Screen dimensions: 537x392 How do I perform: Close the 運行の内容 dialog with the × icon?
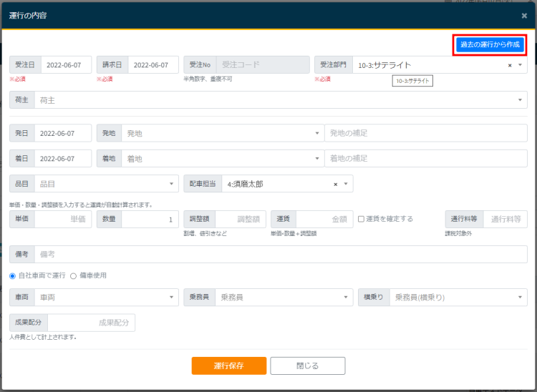pos(523,15)
